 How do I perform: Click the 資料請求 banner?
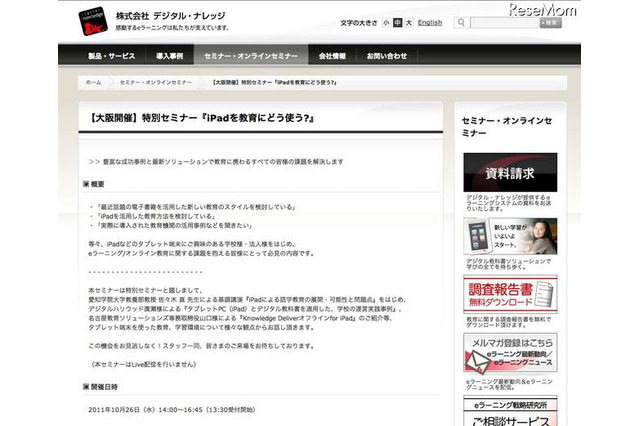[x=510, y=172]
